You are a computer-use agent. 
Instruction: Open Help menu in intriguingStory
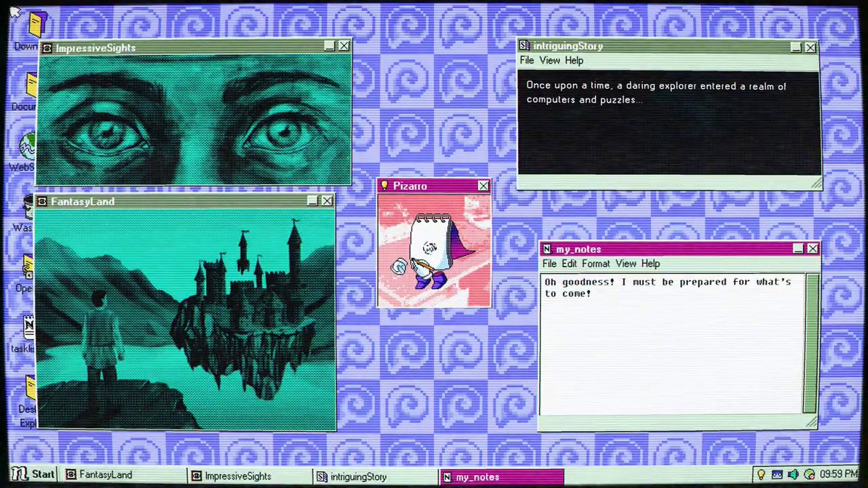[x=574, y=61]
